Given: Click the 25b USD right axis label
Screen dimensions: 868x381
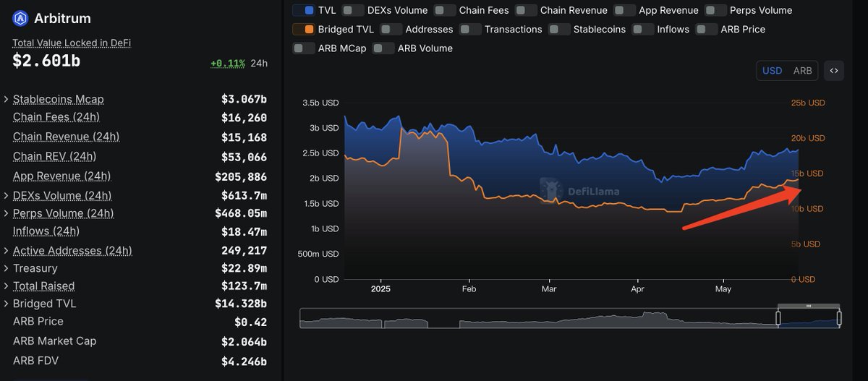Looking at the screenshot, I should pyautogui.click(x=807, y=103).
